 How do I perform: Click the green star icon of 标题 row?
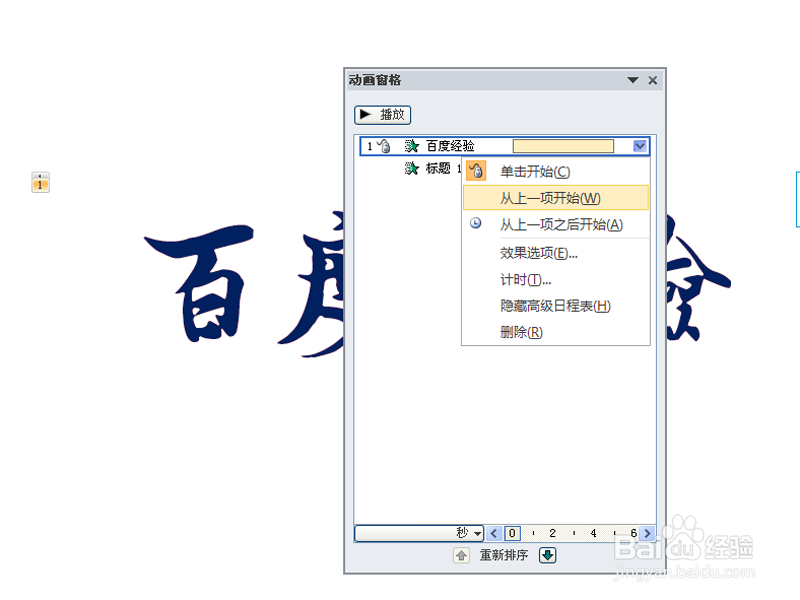tap(412, 168)
